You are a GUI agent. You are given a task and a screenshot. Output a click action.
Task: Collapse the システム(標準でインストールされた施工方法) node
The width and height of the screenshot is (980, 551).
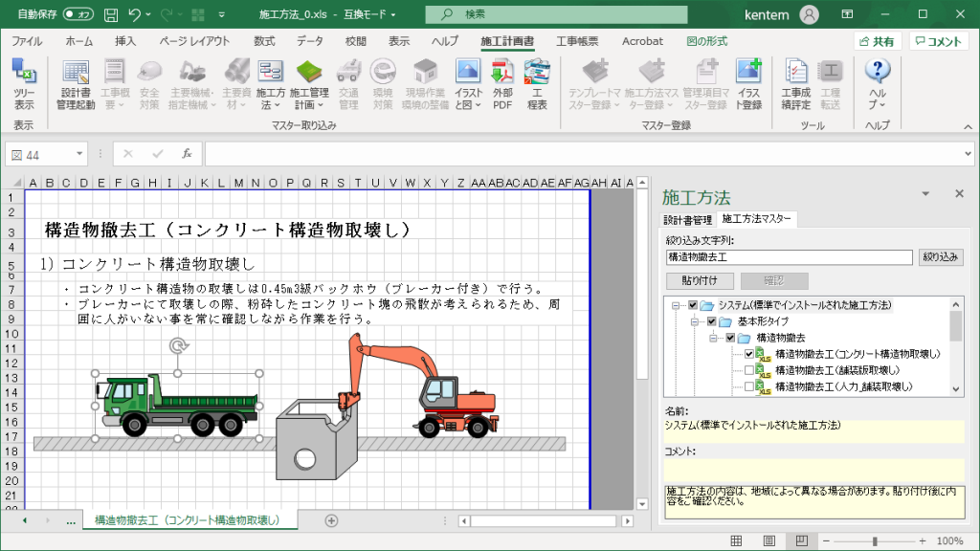(675, 304)
